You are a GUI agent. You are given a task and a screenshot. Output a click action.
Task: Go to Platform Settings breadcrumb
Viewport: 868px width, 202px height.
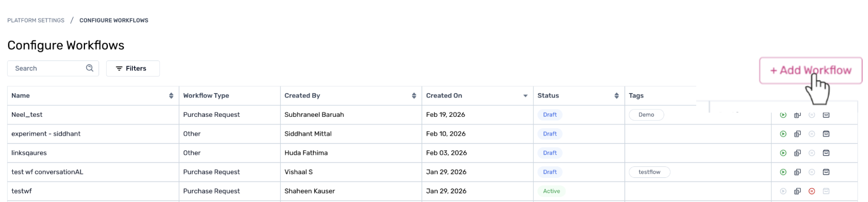tap(36, 20)
